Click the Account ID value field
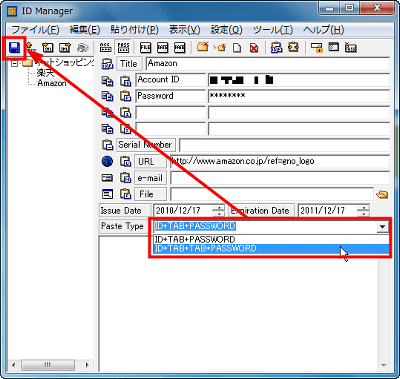The width and height of the screenshot is (400, 379). coord(299,80)
